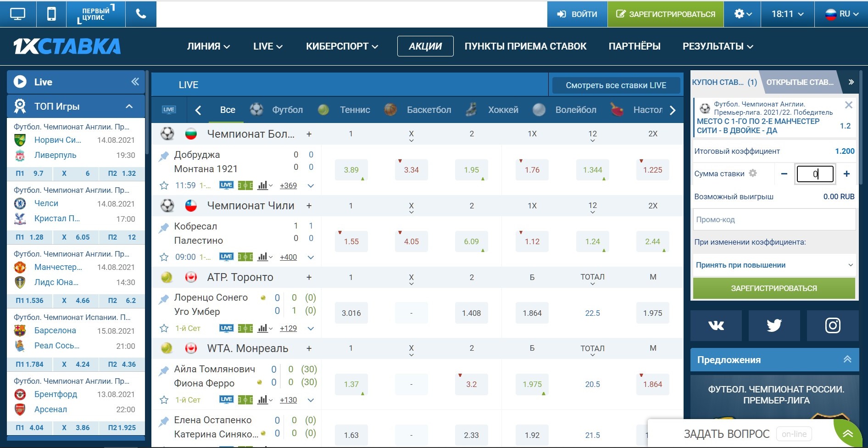The image size is (868, 448).
Task: Go to the АКЦИИ page
Action: pos(425,46)
